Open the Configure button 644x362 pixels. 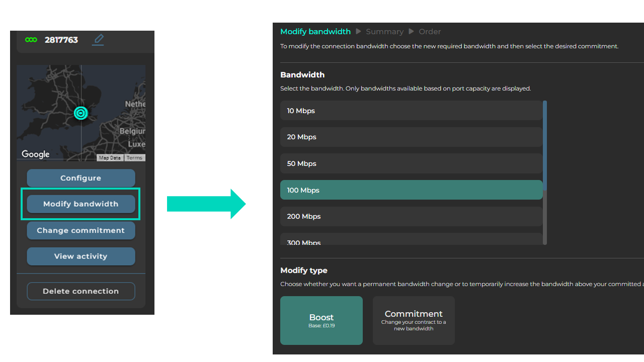[80, 178]
